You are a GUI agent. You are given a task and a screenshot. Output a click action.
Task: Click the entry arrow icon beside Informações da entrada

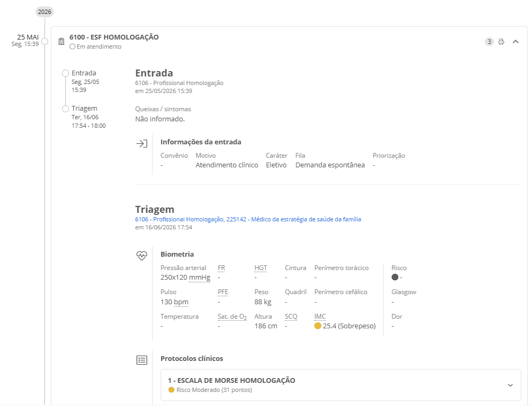point(142,144)
